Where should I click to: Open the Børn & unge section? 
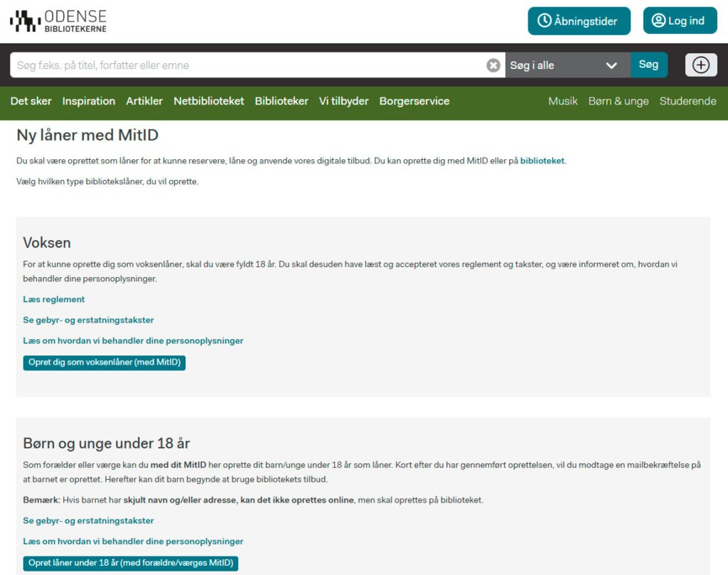click(x=618, y=101)
